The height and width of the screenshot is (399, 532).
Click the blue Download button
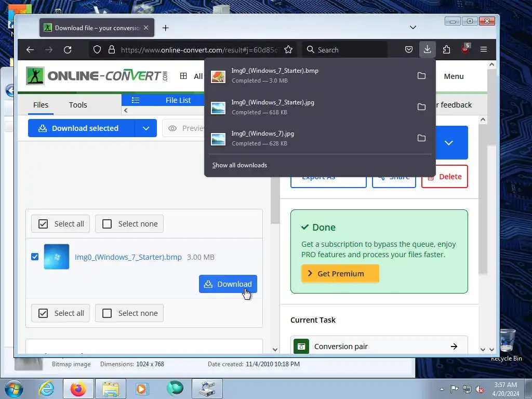pos(228,284)
